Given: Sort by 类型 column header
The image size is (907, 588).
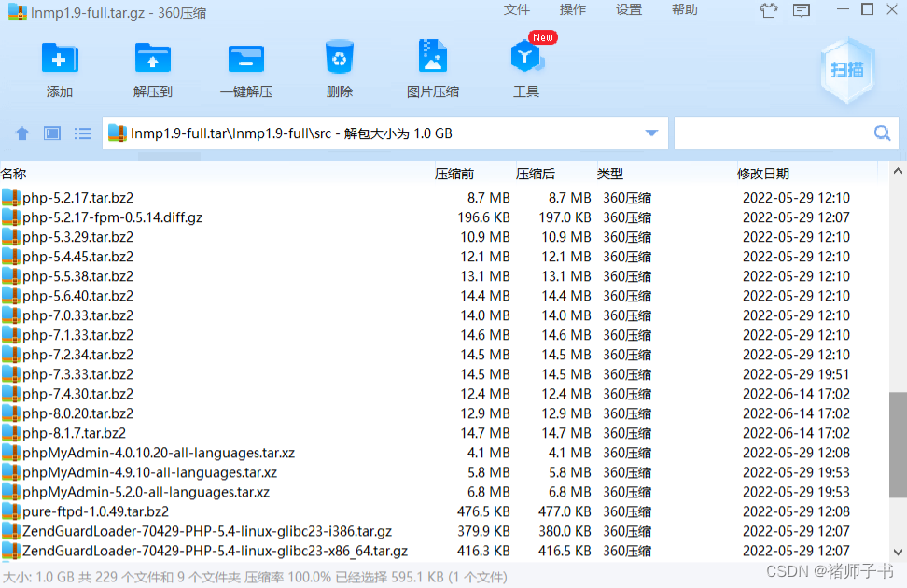Looking at the screenshot, I should [x=610, y=174].
